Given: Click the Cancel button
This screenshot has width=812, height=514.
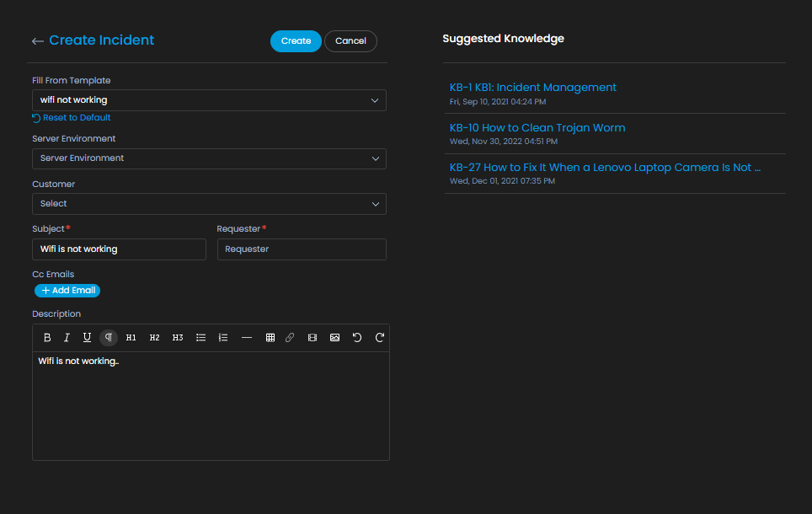Looking at the screenshot, I should (350, 41).
